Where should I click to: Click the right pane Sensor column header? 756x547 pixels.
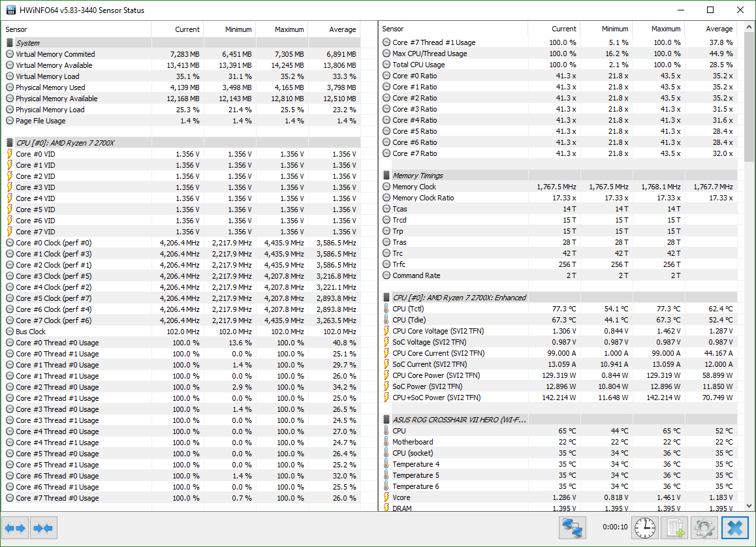coord(453,29)
